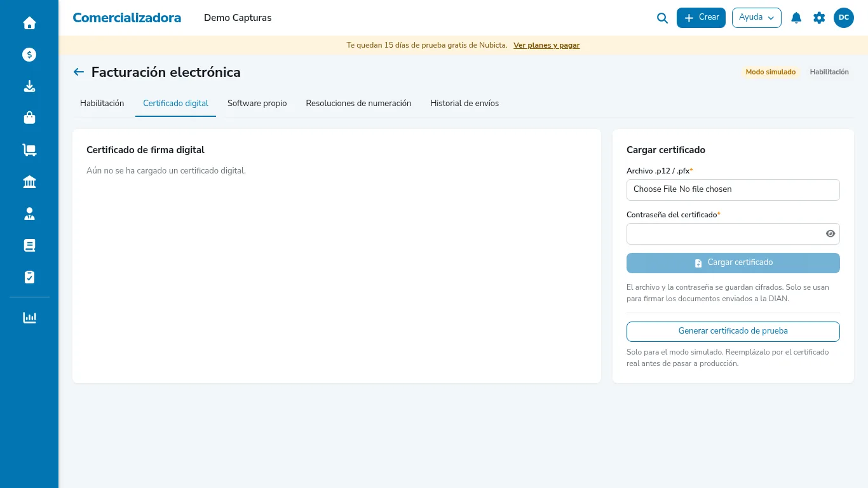Click the Comercializadora logo

127,18
